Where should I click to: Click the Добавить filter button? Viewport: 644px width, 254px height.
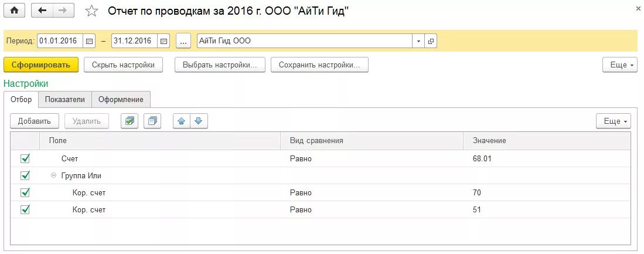pos(35,121)
